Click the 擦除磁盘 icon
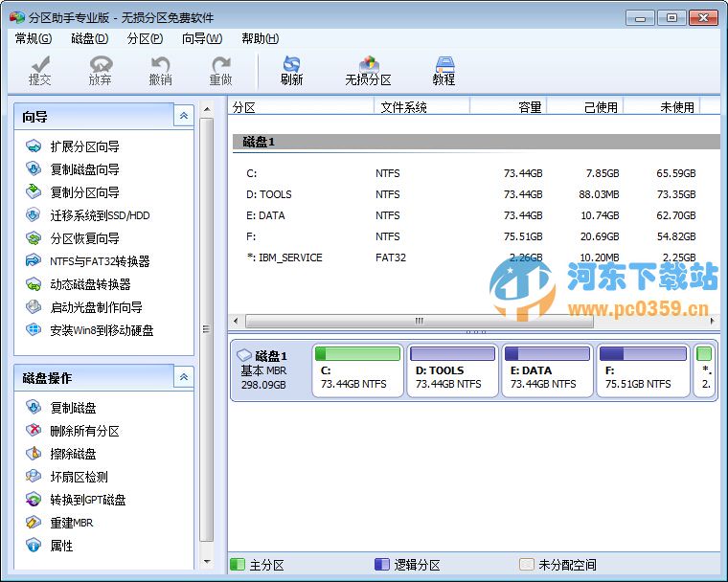Screen dimensions: 728x582 tap(34, 453)
